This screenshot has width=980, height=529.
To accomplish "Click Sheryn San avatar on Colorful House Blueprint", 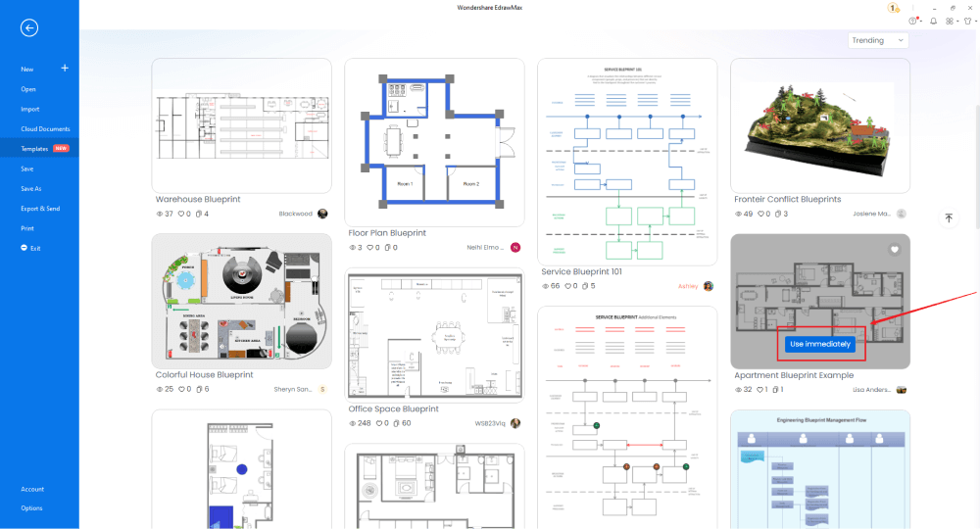I will [x=322, y=389].
